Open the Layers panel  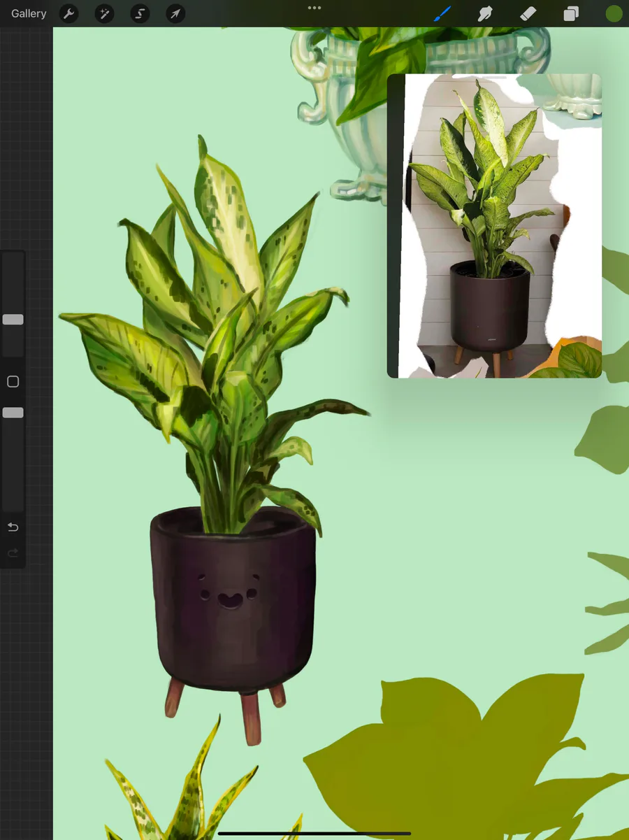click(x=571, y=13)
